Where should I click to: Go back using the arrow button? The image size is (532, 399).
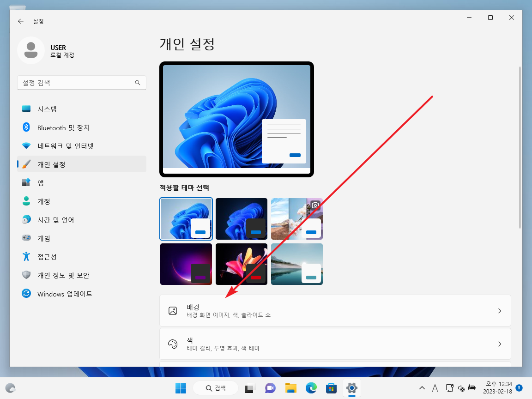(x=20, y=21)
